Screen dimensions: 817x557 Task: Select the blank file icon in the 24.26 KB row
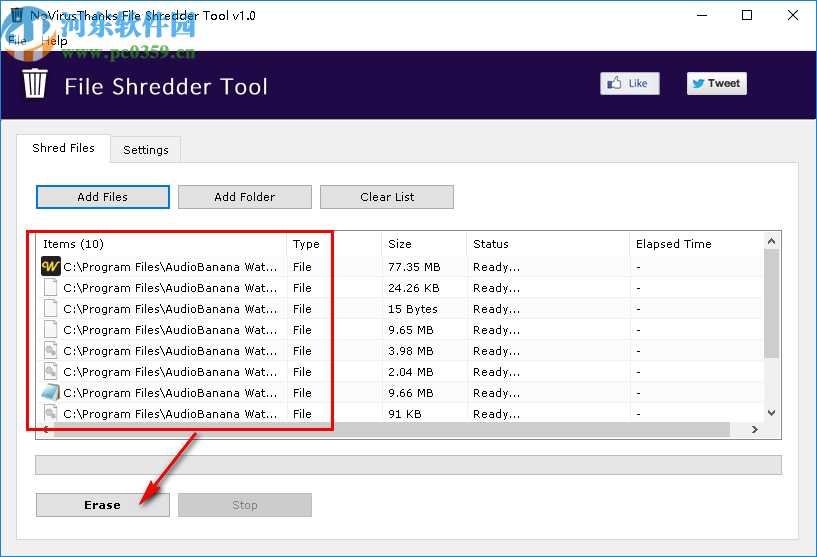click(51, 288)
